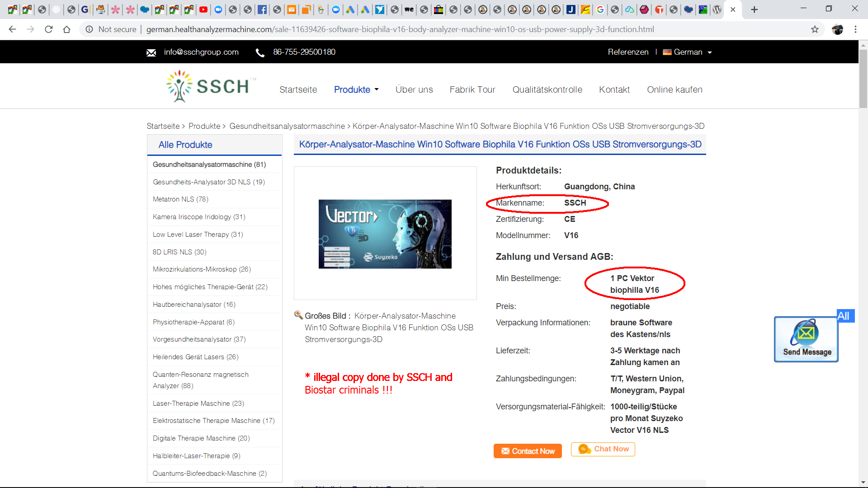Click the phone icon in header
This screenshot has width=868, height=488.
(260, 52)
